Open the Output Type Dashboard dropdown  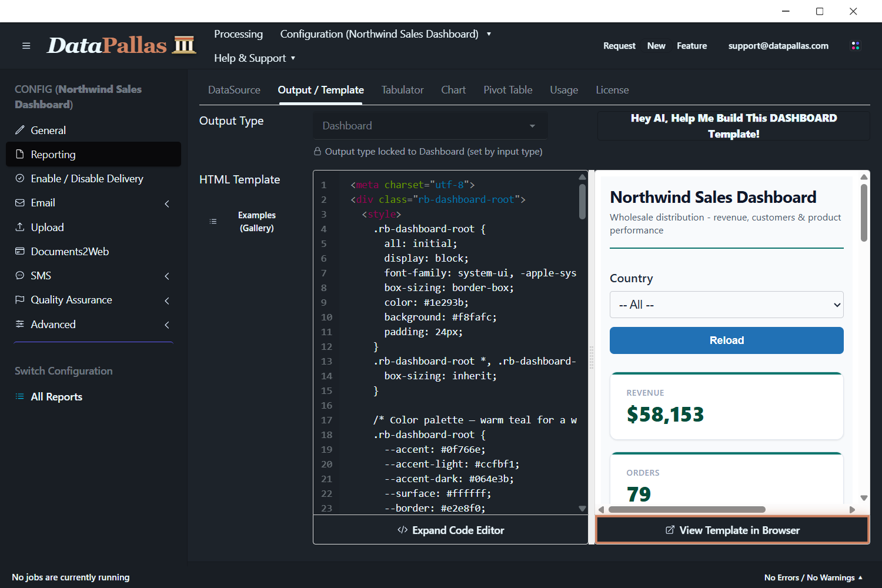click(x=430, y=126)
